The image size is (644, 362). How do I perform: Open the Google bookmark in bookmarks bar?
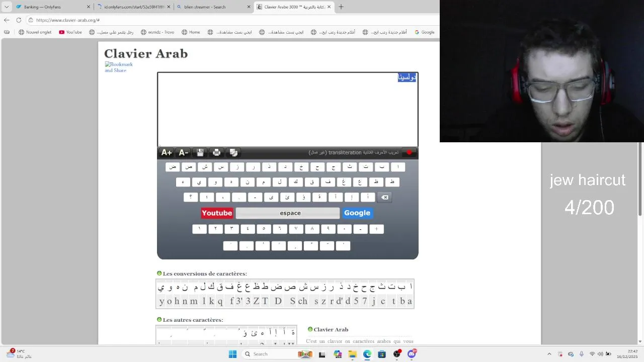[424, 32]
